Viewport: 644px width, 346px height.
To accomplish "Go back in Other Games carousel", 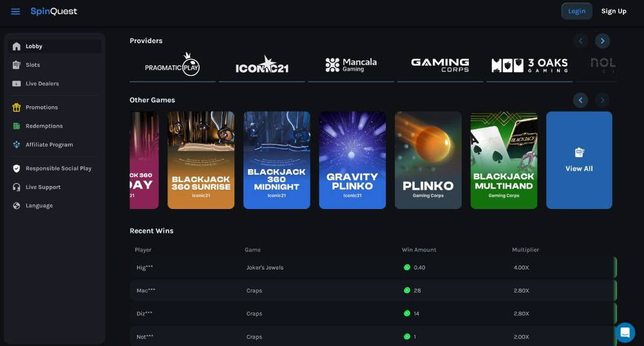I will click(x=580, y=100).
